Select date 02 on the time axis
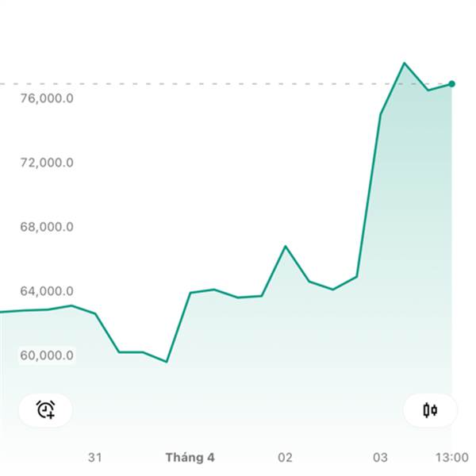The image size is (476, 476). (x=285, y=458)
